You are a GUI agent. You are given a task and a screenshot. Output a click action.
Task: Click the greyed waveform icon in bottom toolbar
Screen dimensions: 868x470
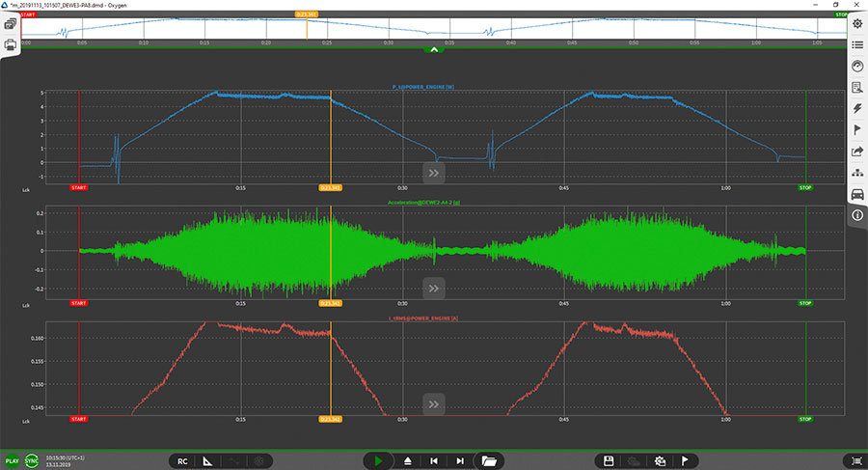pos(233,461)
